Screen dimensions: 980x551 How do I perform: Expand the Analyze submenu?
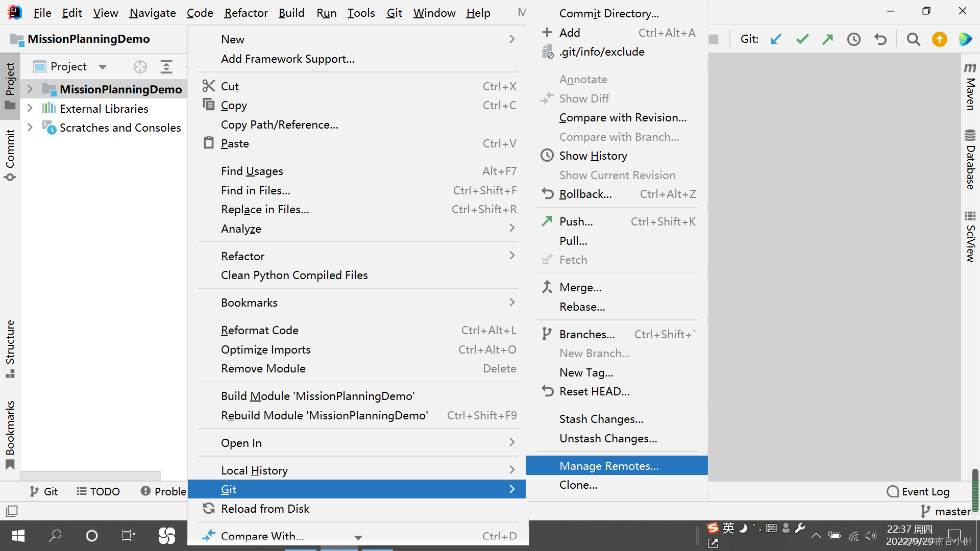pos(357,229)
